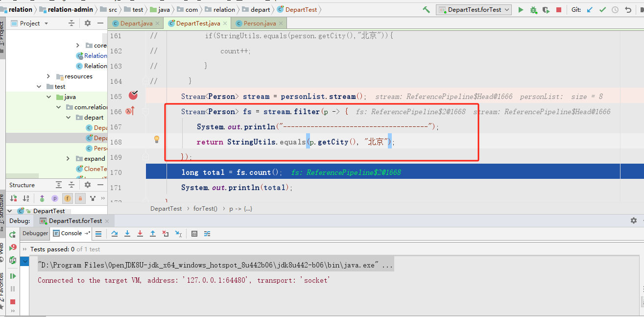
Task: Update project via Git blue arrow
Action: pos(590,9)
